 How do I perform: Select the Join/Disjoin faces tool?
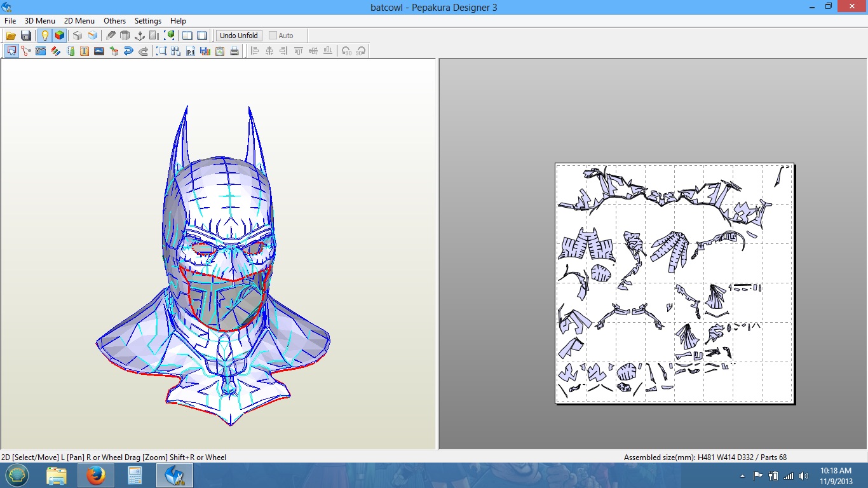26,51
